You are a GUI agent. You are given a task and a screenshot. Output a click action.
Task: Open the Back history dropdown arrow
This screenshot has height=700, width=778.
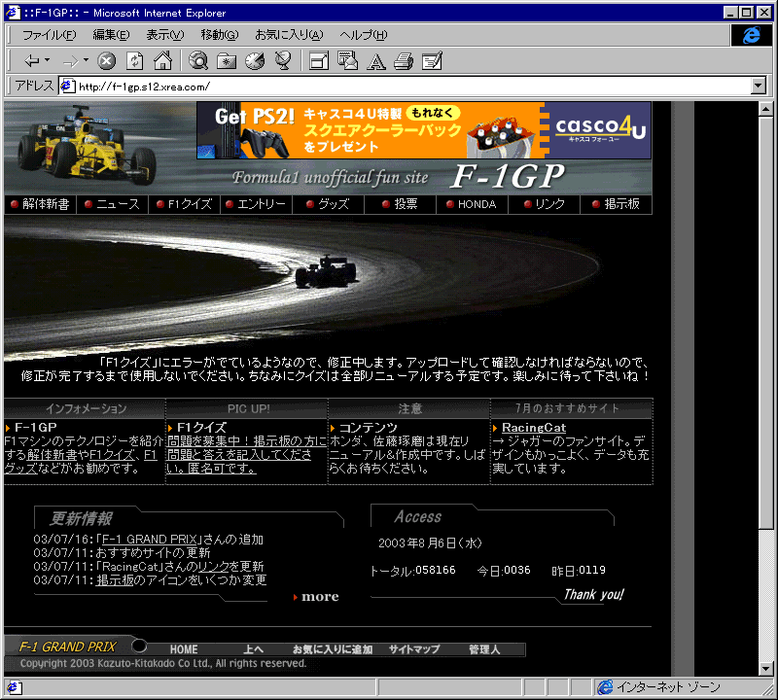click(x=47, y=60)
